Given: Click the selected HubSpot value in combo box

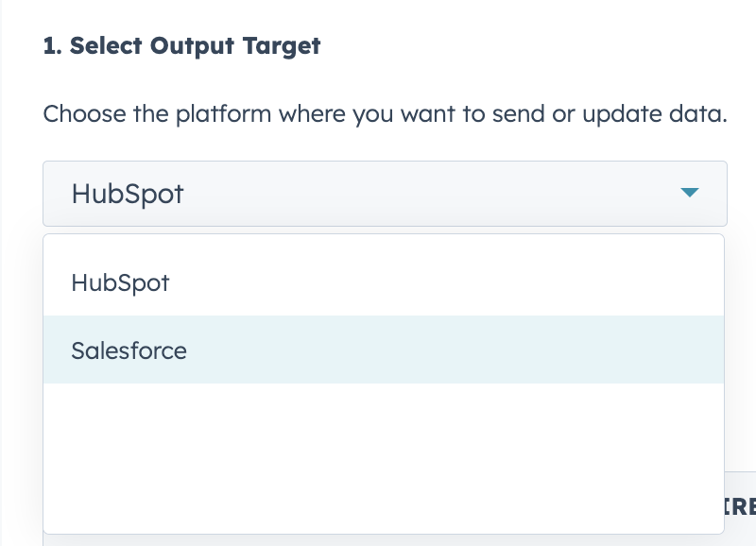Looking at the screenshot, I should [x=128, y=195].
